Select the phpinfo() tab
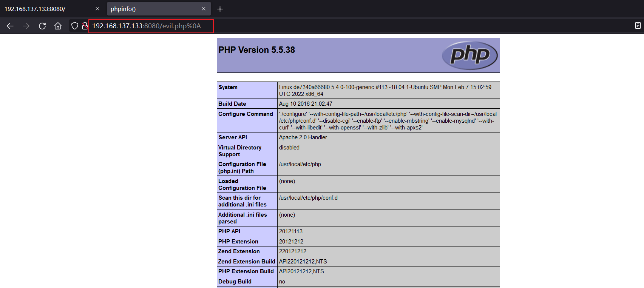This screenshot has height=288, width=644. [159, 9]
